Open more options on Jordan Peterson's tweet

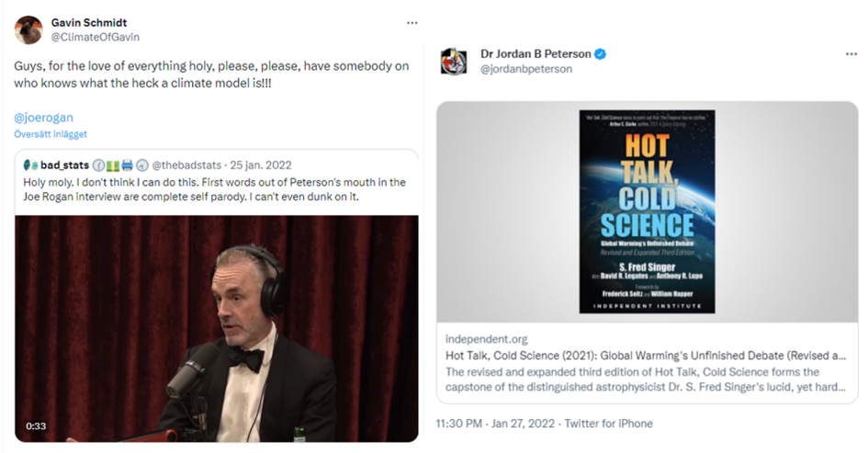click(851, 54)
